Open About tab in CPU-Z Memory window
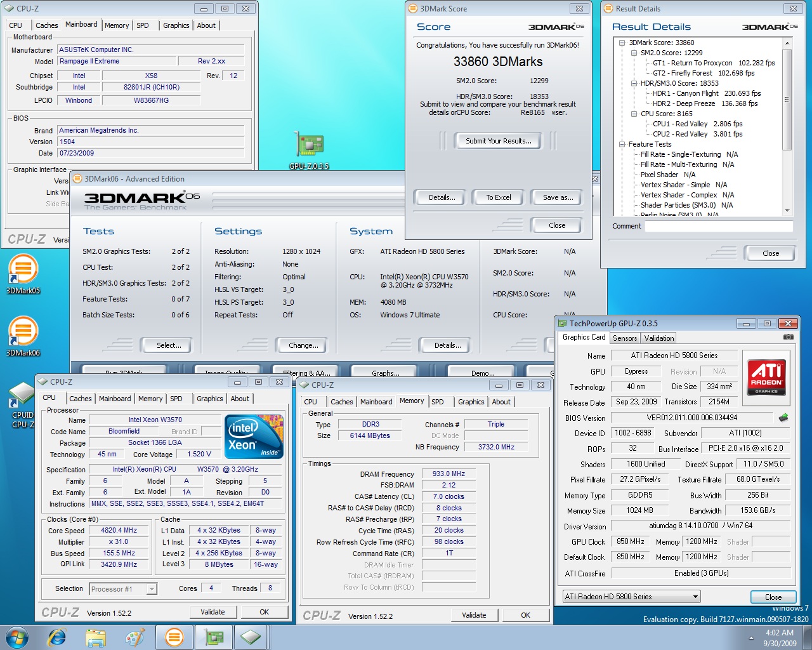Image resolution: width=812 pixels, height=650 pixels. click(x=501, y=402)
